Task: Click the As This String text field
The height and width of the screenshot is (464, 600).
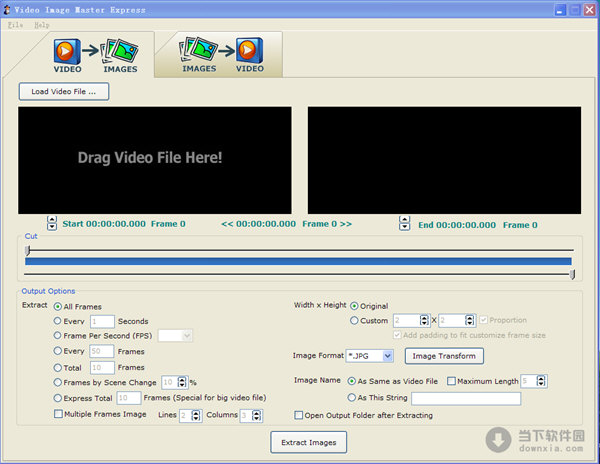Action: coord(466,398)
